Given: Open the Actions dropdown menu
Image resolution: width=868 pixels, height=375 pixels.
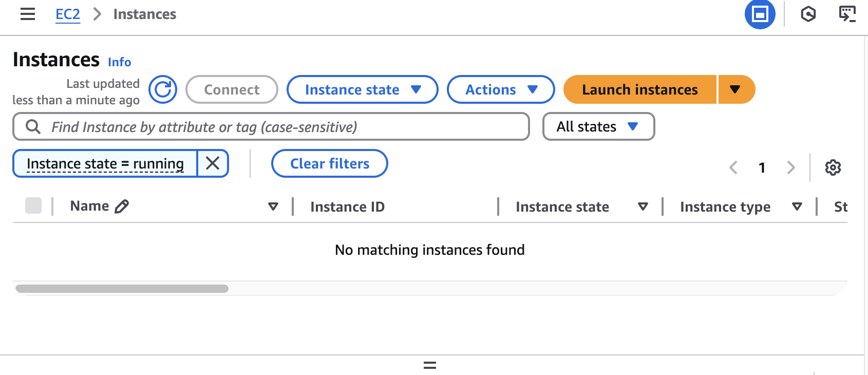Looking at the screenshot, I should pos(501,90).
